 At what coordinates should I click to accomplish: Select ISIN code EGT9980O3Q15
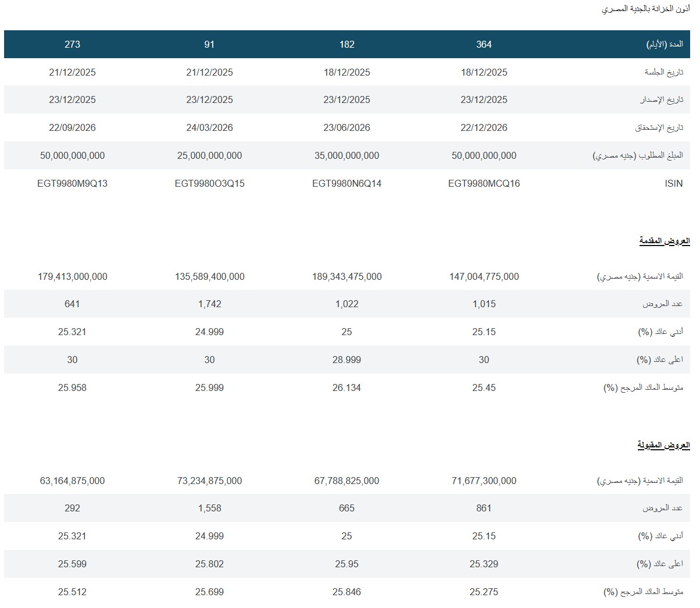209,183
